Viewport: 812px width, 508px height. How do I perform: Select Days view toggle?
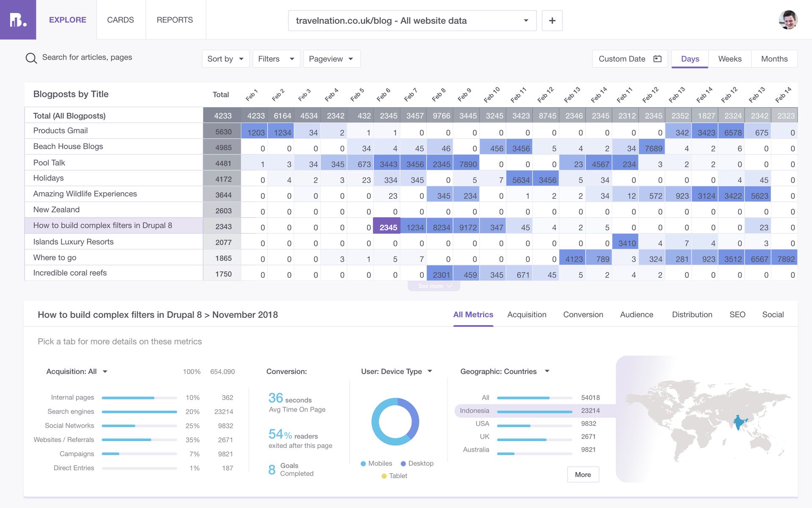[x=690, y=58]
